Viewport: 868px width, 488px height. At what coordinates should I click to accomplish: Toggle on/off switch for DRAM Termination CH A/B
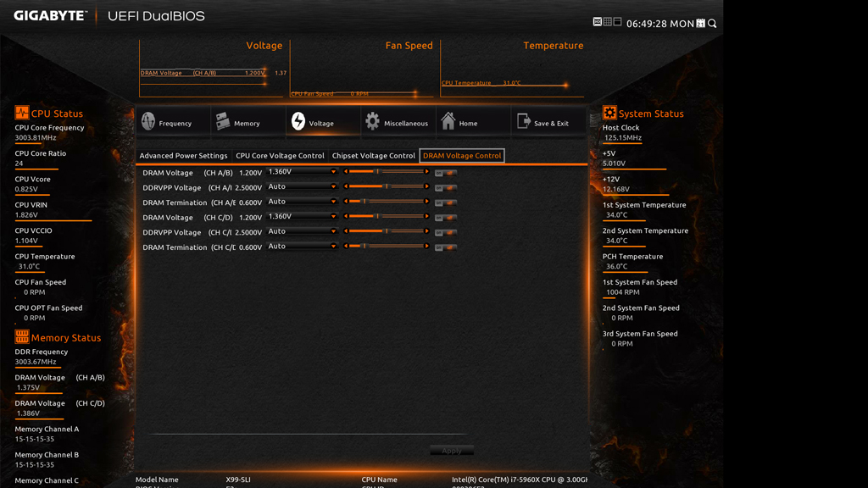[445, 202]
